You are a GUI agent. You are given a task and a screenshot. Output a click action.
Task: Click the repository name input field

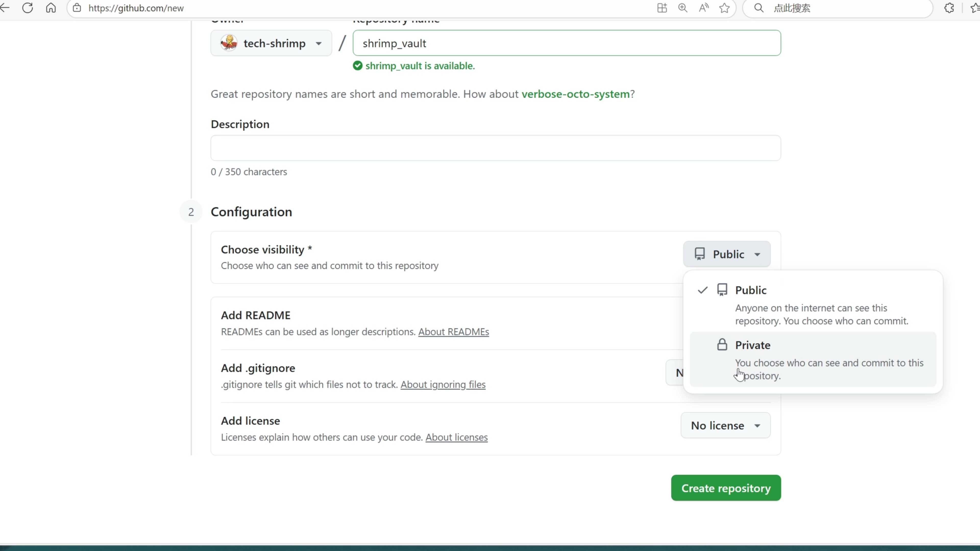point(567,43)
